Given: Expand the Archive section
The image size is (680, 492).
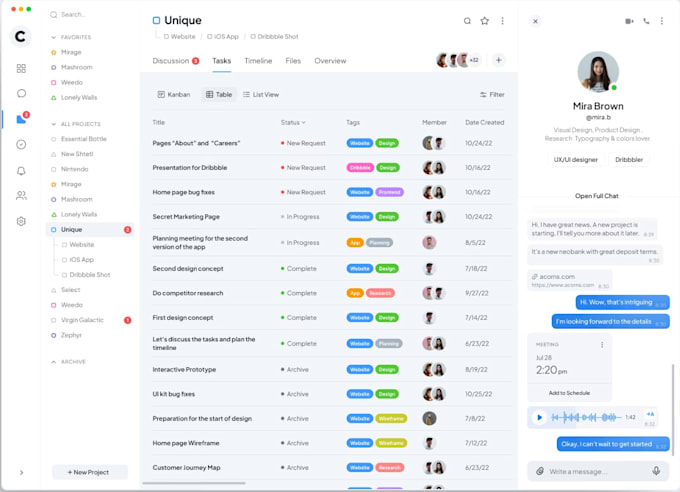Looking at the screenshot, I should coord(53,362).
